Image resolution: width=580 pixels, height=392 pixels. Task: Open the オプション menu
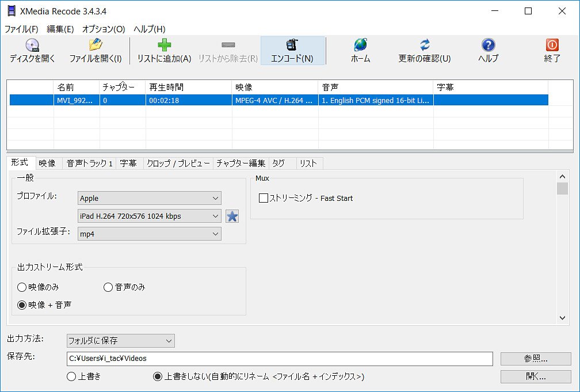(x=103, y=29)
